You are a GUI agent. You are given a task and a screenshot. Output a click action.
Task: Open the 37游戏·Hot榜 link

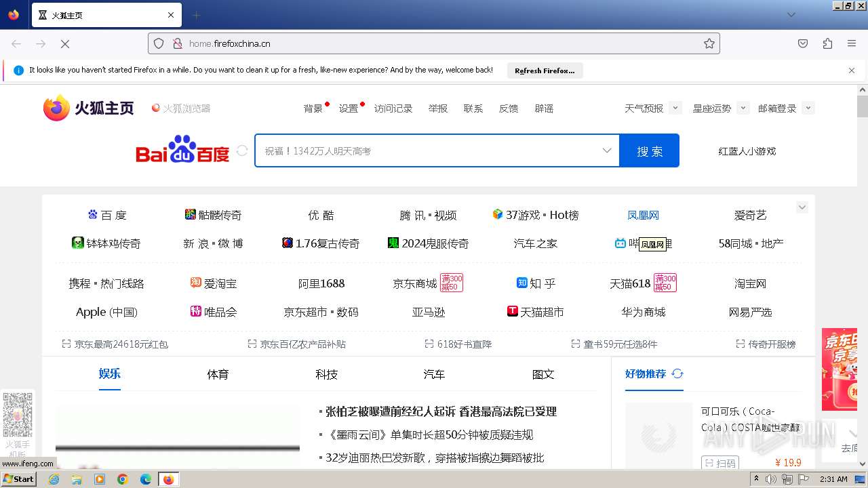536,215
